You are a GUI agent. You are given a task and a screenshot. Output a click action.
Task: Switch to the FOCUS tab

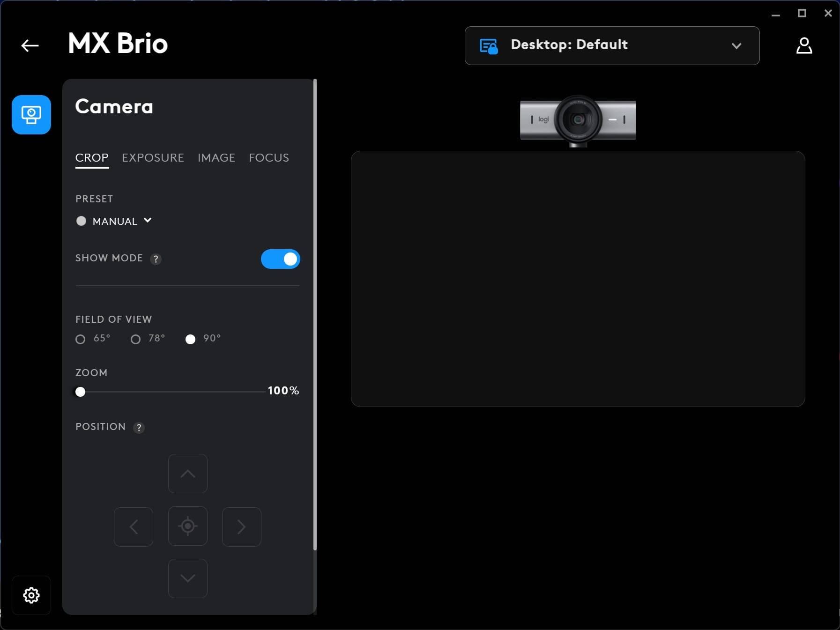coord(269,158)
